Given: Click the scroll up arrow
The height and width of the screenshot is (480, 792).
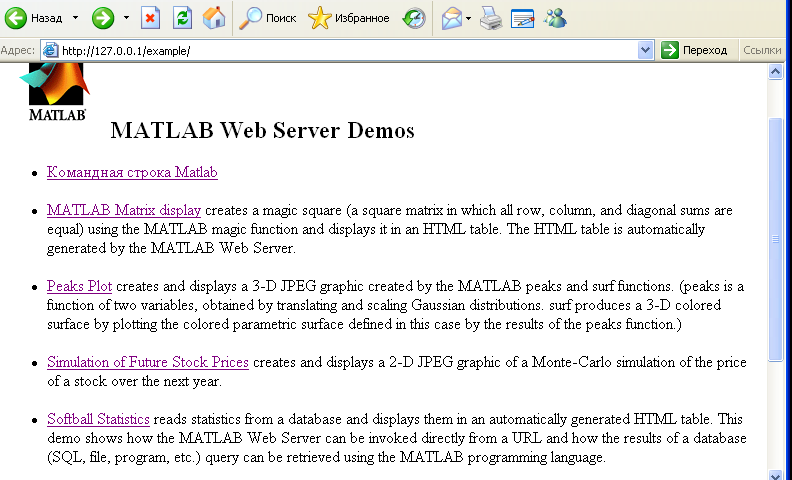Looking at the screenshot, I should (775, 72).
